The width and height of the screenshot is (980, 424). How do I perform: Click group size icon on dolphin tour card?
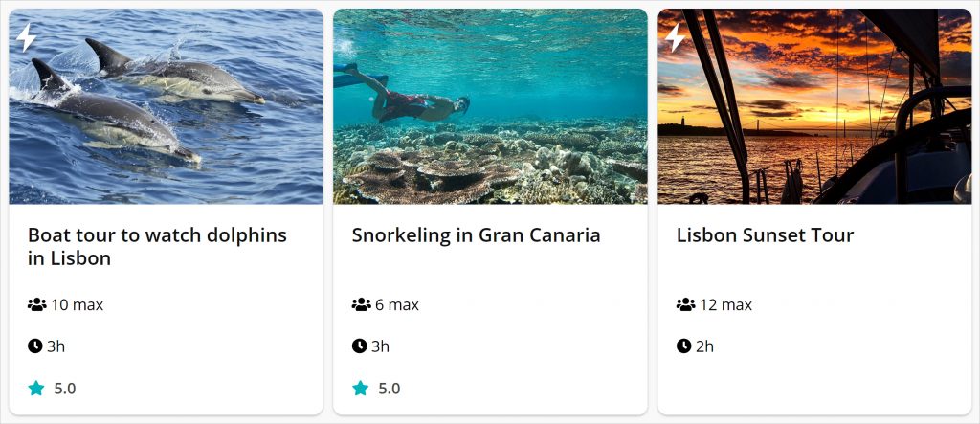coord(37,305)
